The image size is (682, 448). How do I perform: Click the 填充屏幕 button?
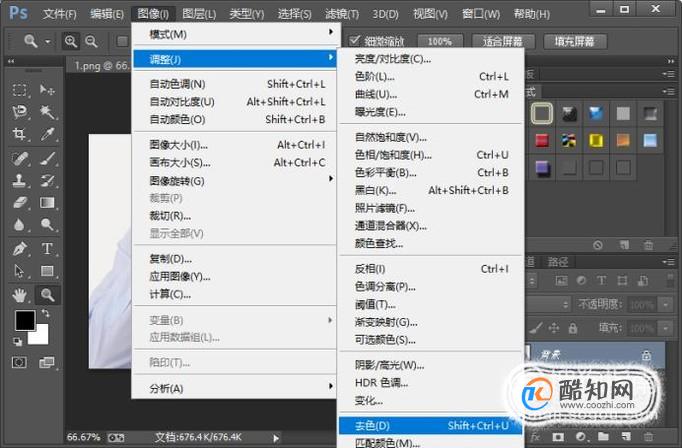[x=575, y=41]
